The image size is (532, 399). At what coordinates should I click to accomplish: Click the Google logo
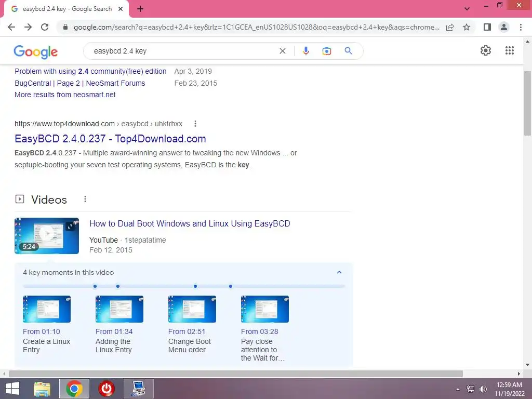36,51
